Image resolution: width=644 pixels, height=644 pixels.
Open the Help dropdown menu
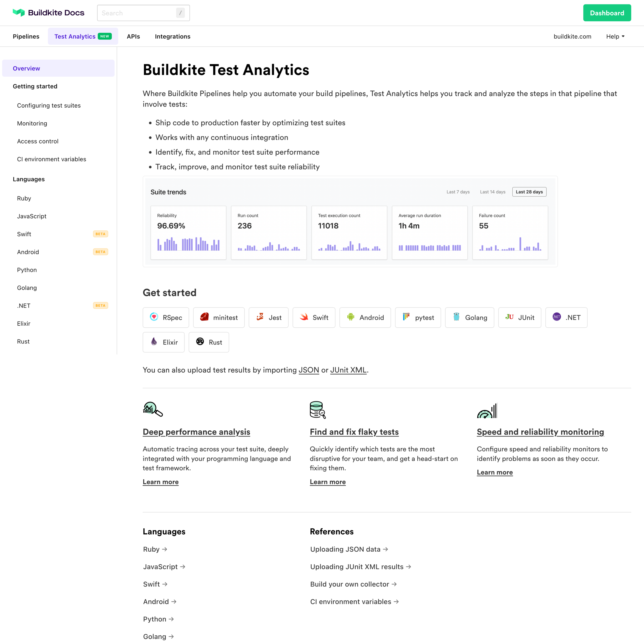pos(615,36)
